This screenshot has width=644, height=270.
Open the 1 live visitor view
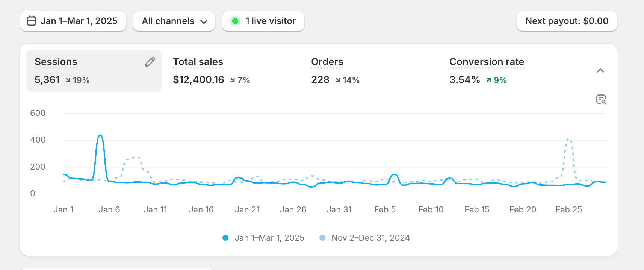click(x=263, y=21)
